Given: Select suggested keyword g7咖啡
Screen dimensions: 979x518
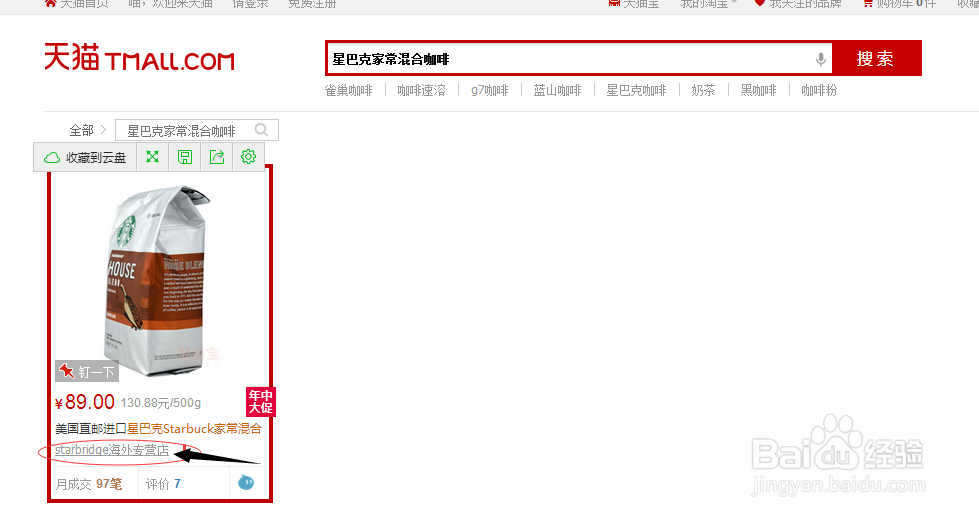Looking at the screenshot, I should pos(490,90).
